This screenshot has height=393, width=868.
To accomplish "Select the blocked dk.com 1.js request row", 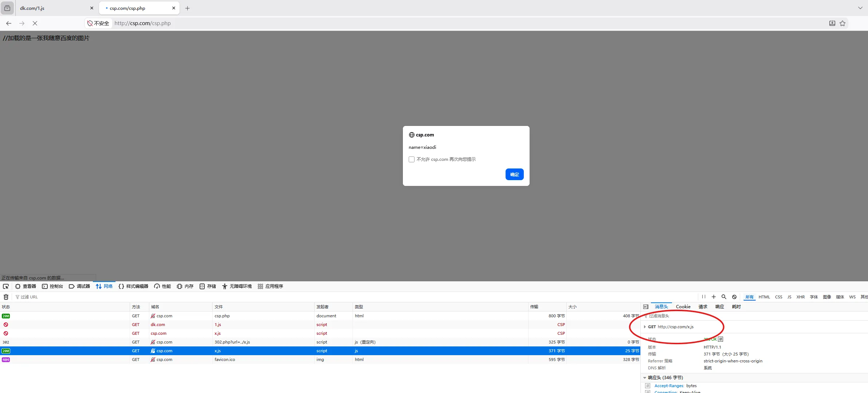I will [x=320, y=325].
